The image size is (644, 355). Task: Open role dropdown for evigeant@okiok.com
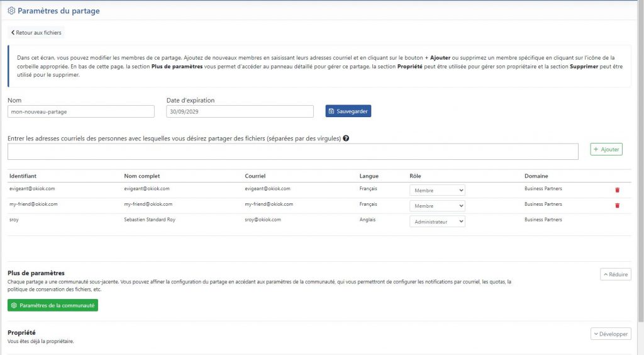[437, 190]
